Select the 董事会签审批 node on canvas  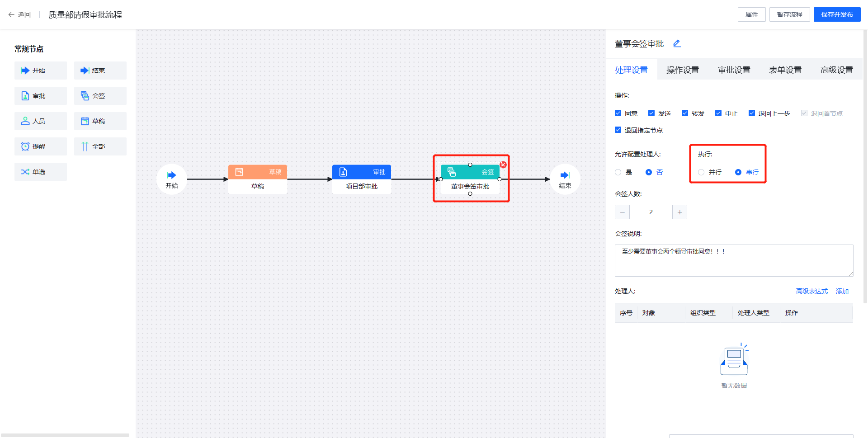[470, 179]
